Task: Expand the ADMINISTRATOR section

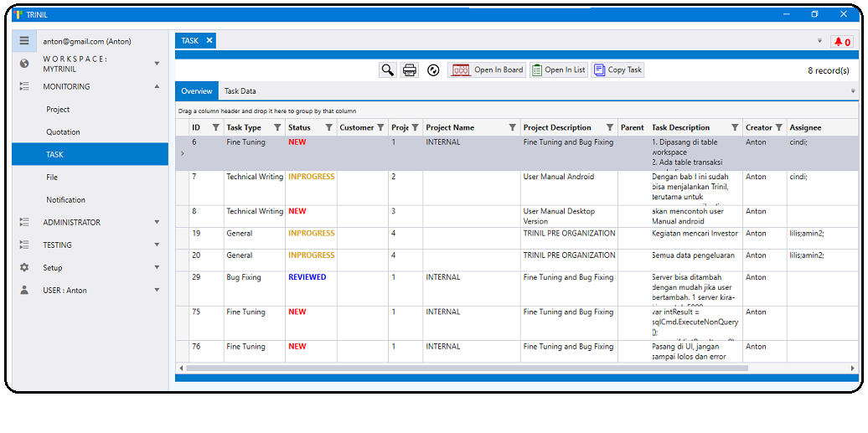Action: pyautogui.click(x=157, y=222)
